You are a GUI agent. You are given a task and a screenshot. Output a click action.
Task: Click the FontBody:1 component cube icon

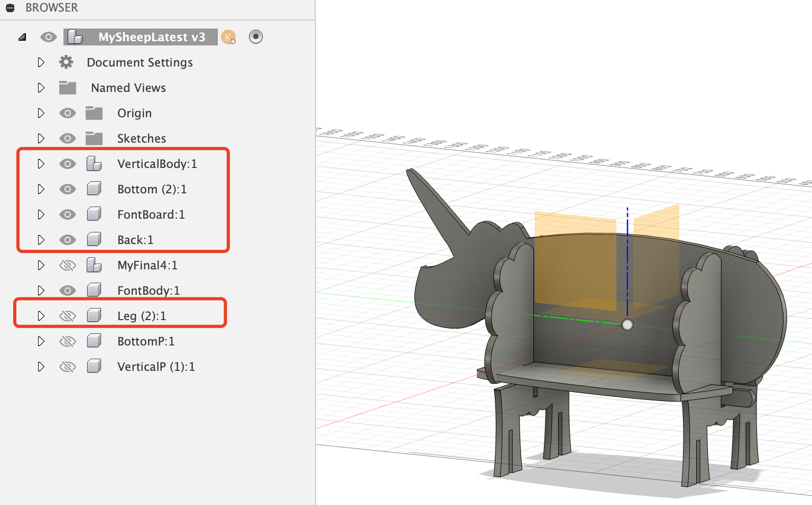tap(94, 291)
